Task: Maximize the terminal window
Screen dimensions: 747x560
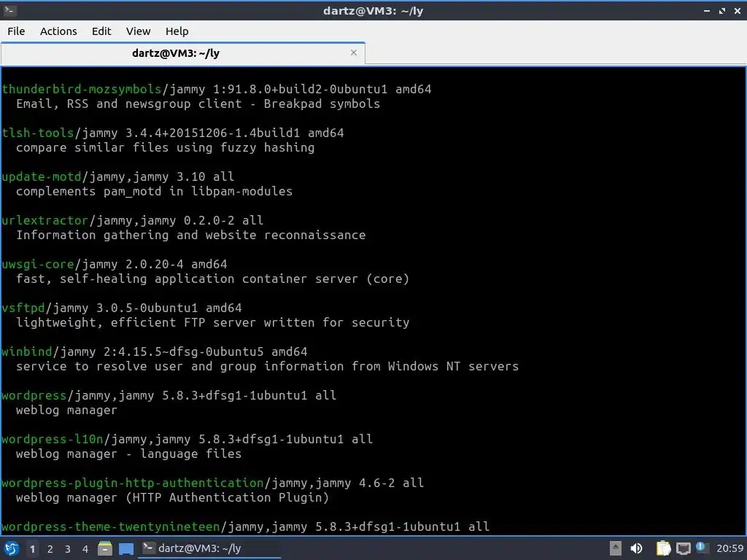Action: [722, 10]
